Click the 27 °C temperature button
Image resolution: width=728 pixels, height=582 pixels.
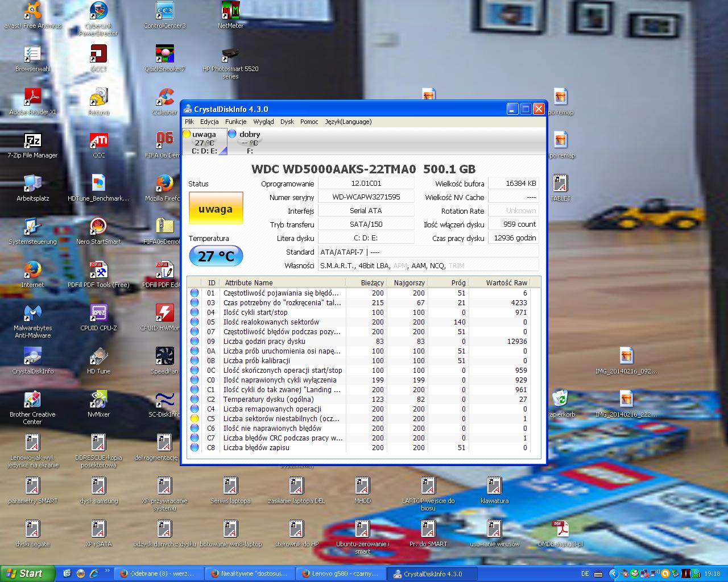point(216,256)
